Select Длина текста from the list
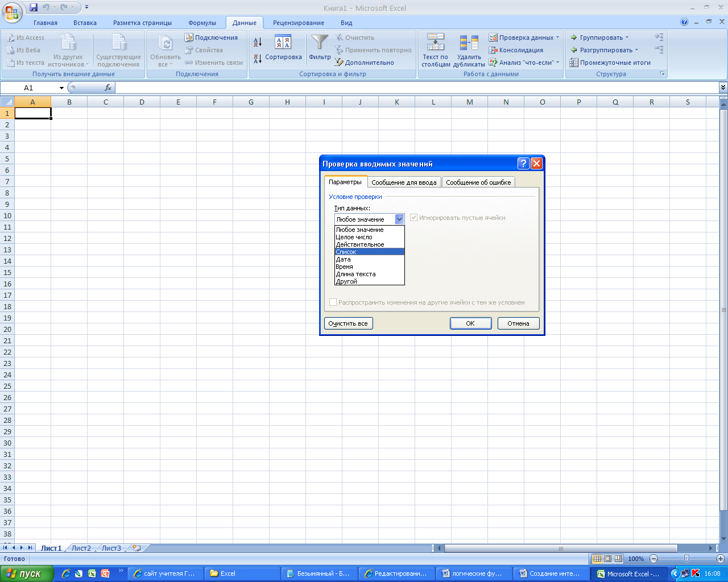Screen dimensions: 728x582 [370, 274]
